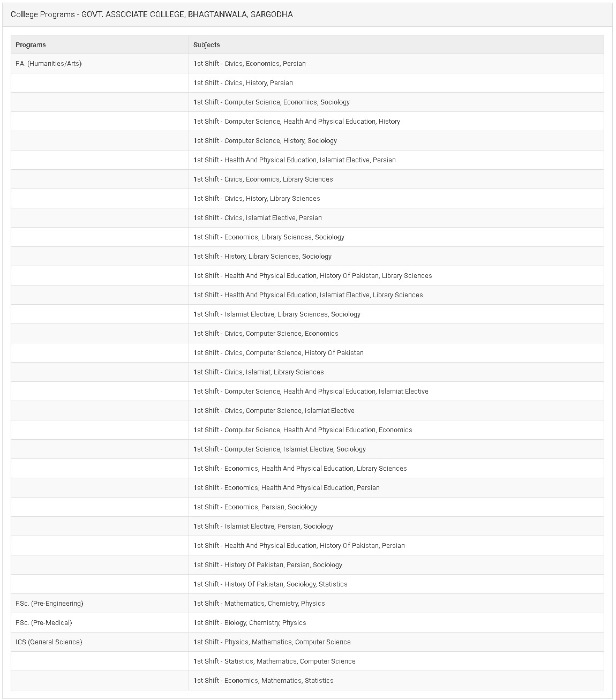
Task: Select Statistics, Mathematics, Computer Science row
Action: 274,661
